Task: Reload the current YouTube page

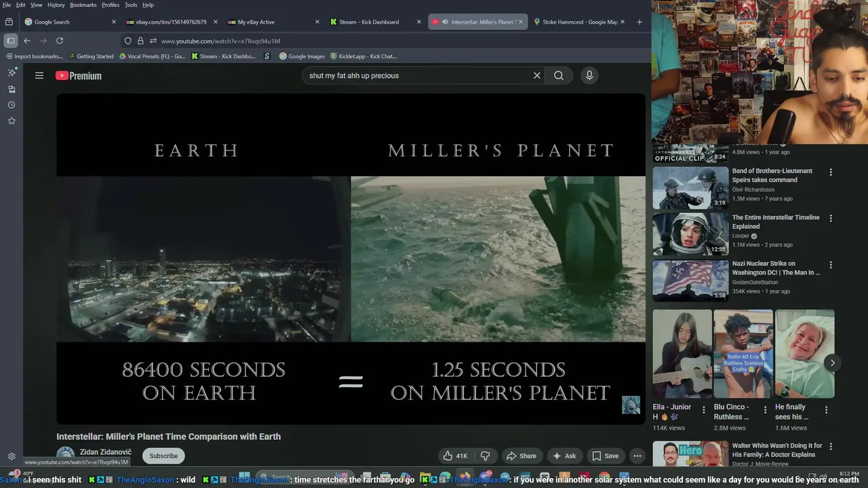Action: [60, 41]
